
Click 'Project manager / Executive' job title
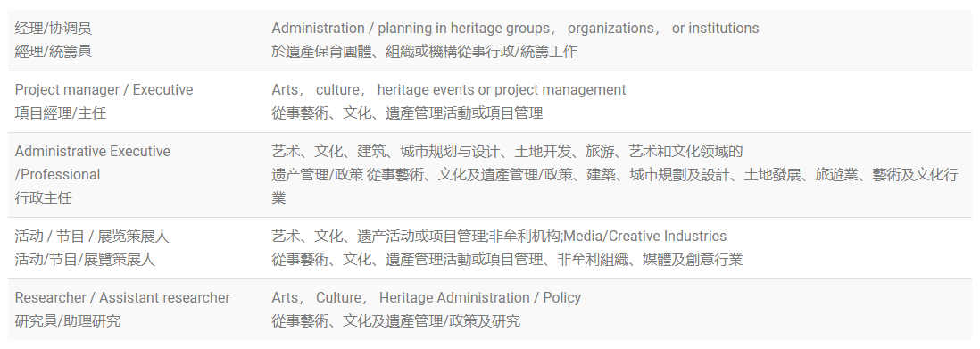(104, 89)
